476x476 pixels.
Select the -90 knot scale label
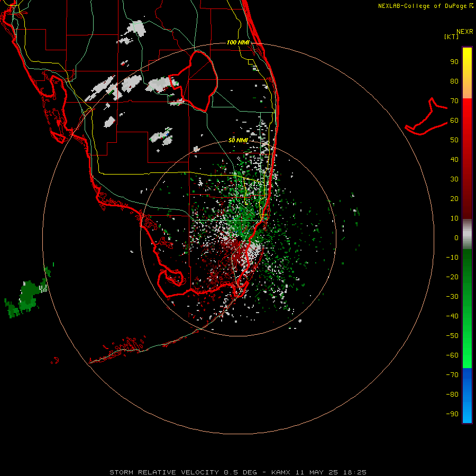pyautogui.click(x=452, y=414)
